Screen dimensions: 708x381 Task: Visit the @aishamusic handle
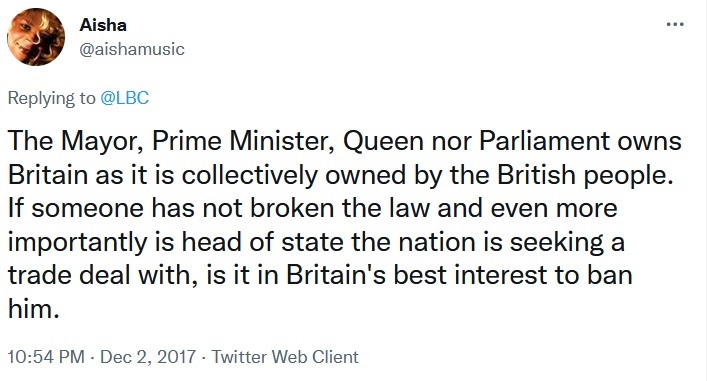132,49
